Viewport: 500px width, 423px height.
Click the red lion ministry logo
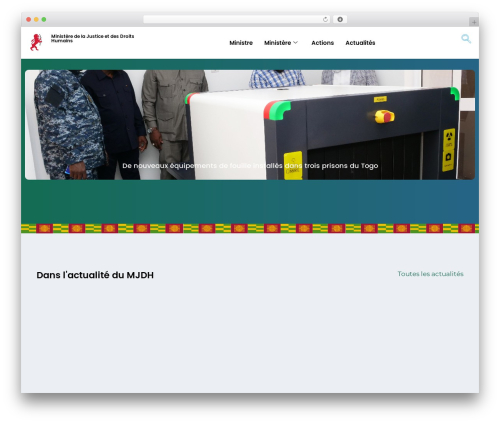(36, 42)
